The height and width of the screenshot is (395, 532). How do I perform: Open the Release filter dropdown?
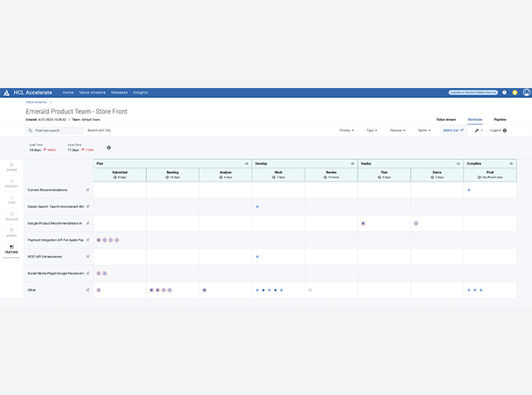coord(398,130)
